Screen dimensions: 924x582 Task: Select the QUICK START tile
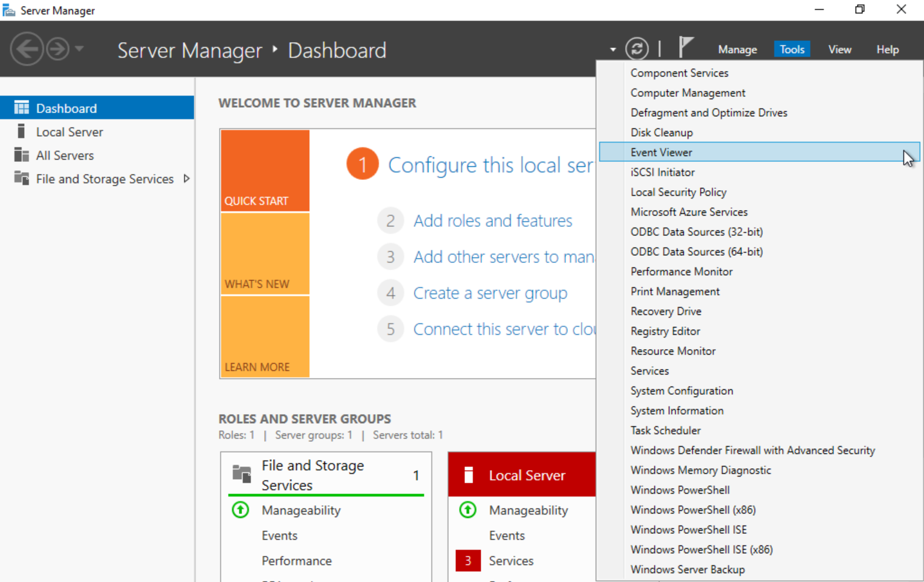265,170
